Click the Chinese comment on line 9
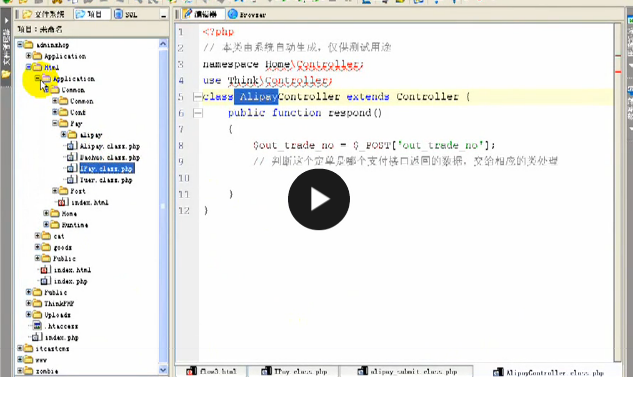The width and height of the screenshot is (633, 400). click(405, 161)
